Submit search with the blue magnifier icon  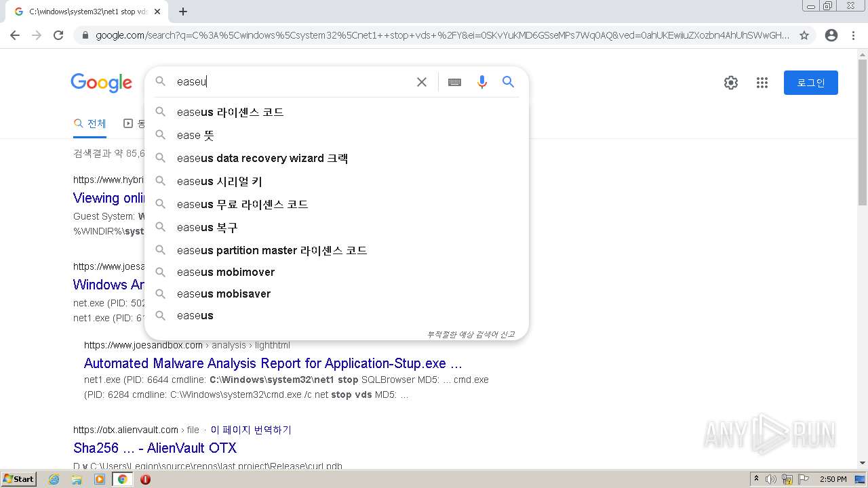[508, 82]
